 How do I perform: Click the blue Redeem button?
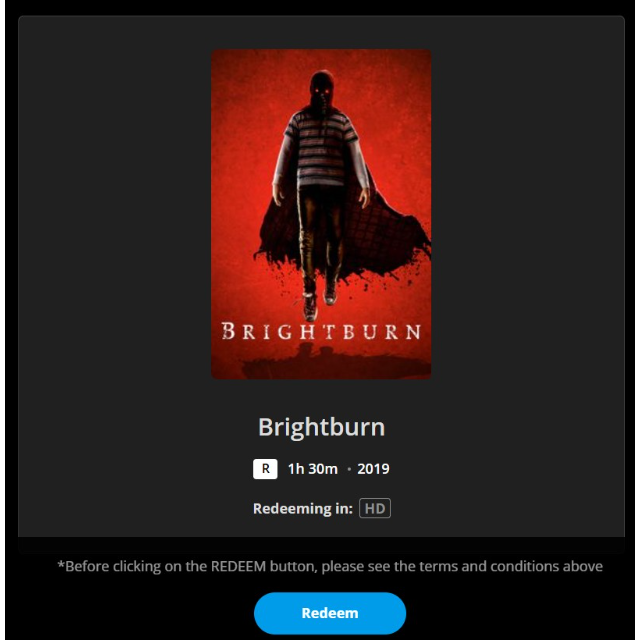point(330,613)
